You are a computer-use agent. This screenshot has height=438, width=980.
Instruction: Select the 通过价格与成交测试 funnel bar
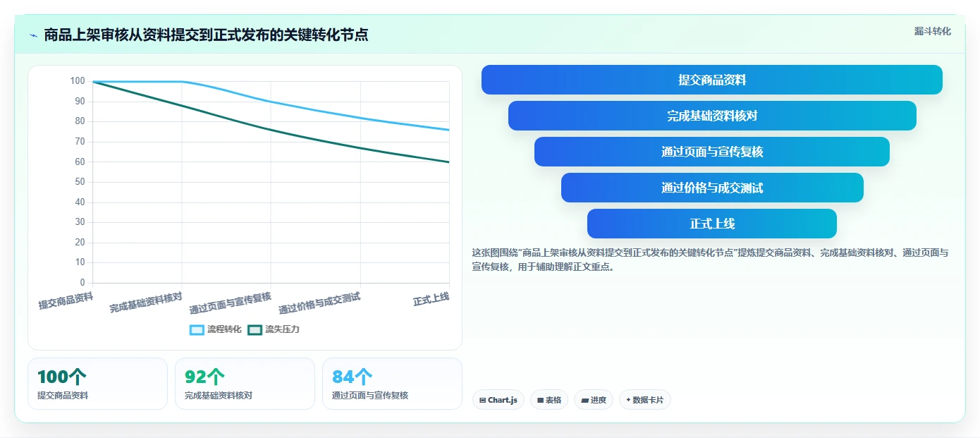712,188
